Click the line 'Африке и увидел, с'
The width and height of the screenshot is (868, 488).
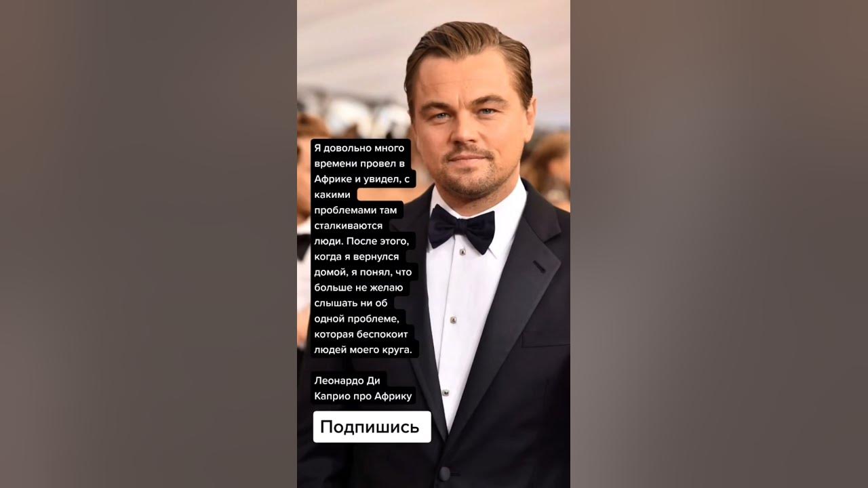pos(363,179)
